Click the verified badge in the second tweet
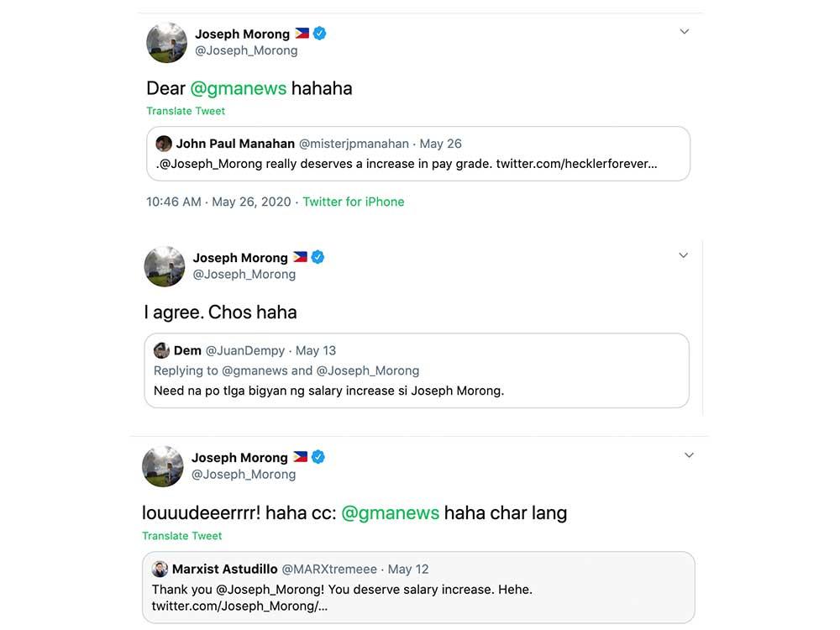The width and height of the screenshot is (840, 630). [318, 258]
